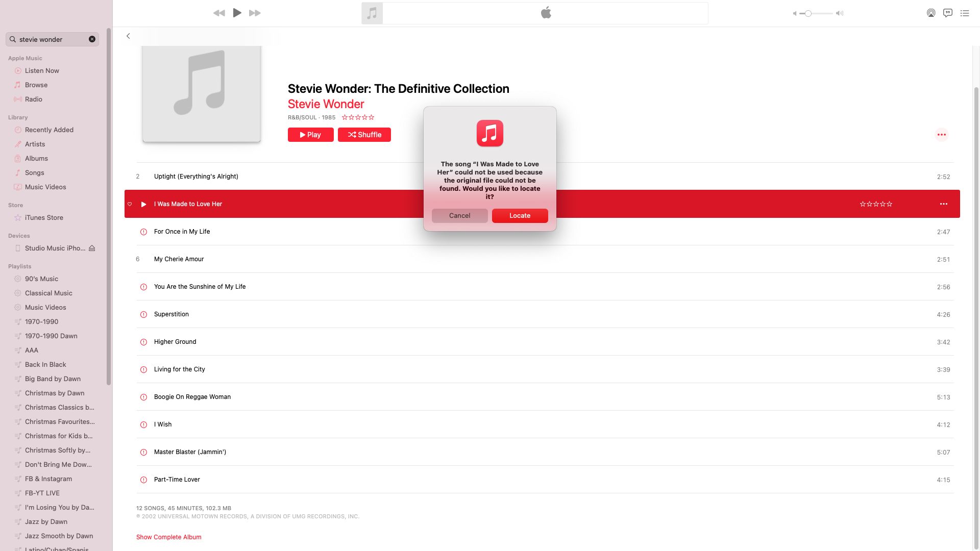The image size is (980, 551).
Task: Select Artists in Library
Action: pyautogui.click(x=35, y=144)
